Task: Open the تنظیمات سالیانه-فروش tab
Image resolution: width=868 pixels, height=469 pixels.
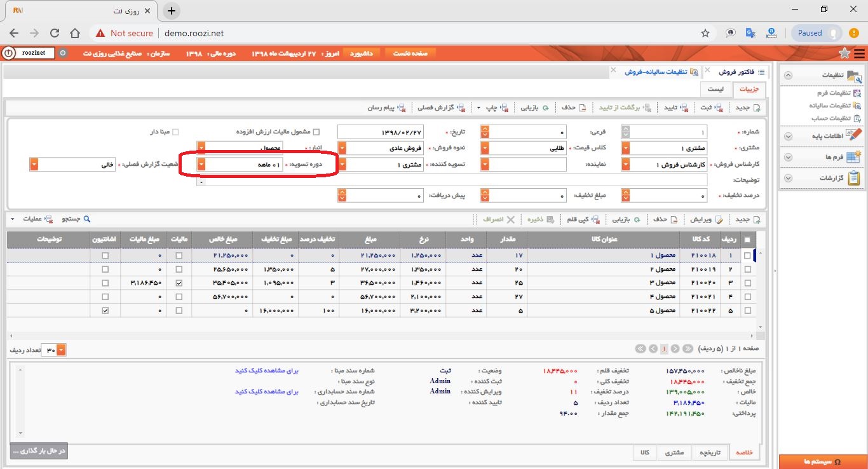Action: pos(656,72)
